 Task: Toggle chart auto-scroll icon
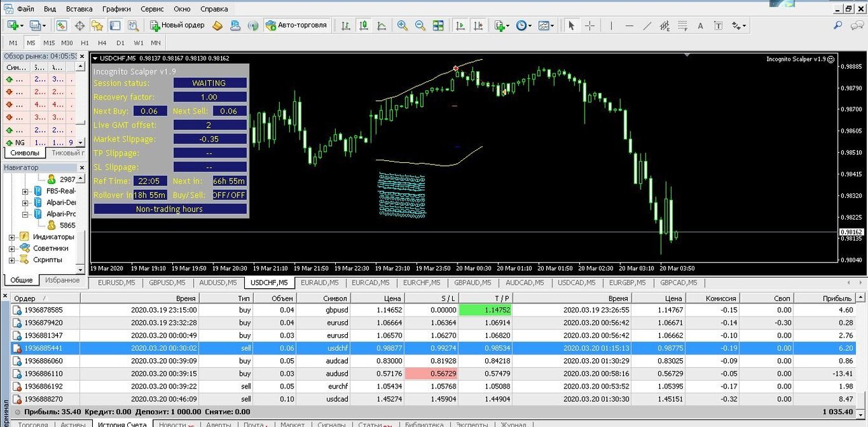461,26
